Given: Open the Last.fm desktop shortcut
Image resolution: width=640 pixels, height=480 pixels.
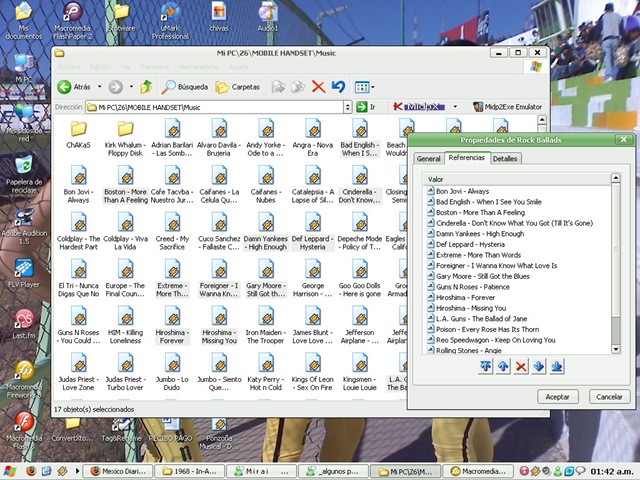Looking at the screenshot, I should (24, 324).
